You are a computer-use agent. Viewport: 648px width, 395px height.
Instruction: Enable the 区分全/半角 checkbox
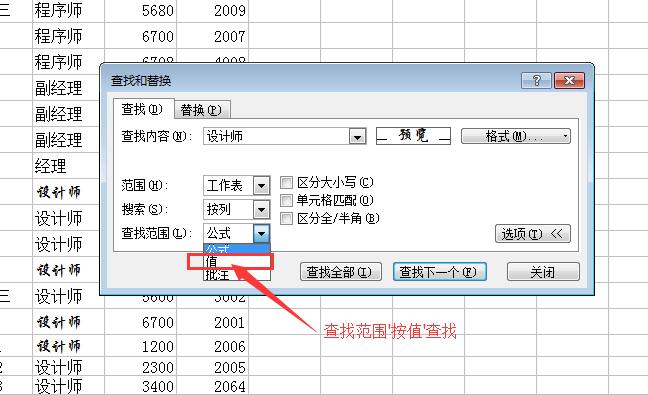pos(286,218)
